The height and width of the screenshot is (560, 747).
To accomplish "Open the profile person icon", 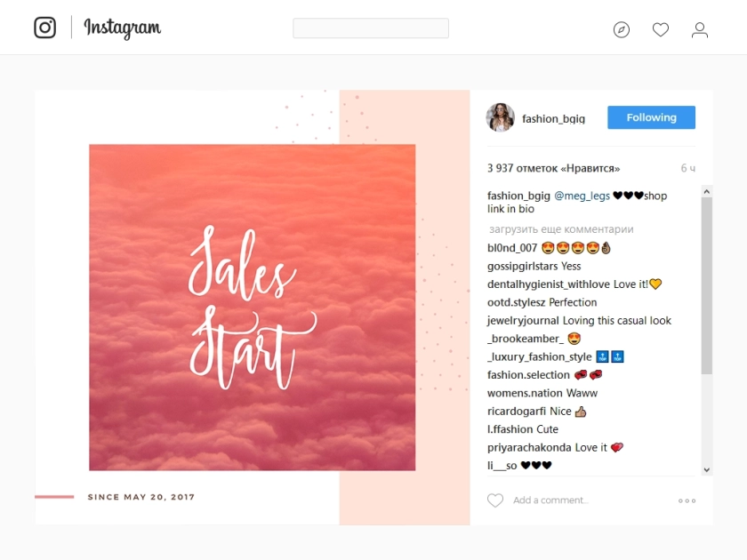I will tap(699, 29).
